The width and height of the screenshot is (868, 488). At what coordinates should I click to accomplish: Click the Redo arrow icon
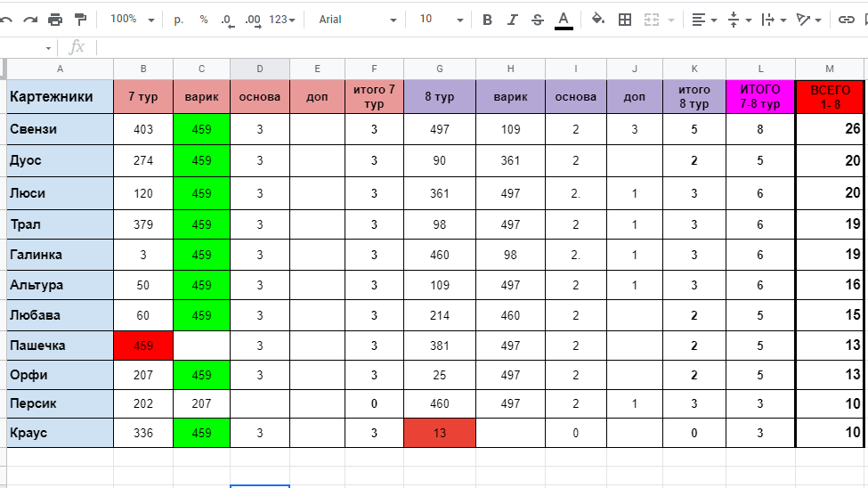(x=30, y=20)
